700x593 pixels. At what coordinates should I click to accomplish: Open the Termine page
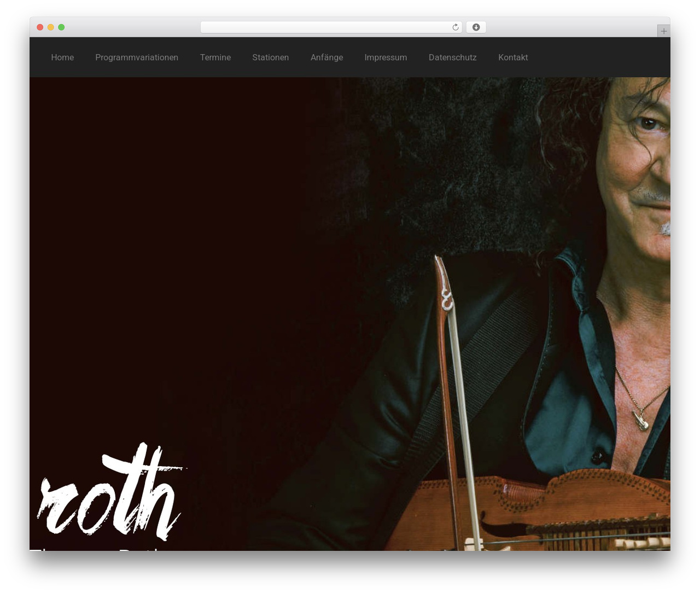pos(215,57)
